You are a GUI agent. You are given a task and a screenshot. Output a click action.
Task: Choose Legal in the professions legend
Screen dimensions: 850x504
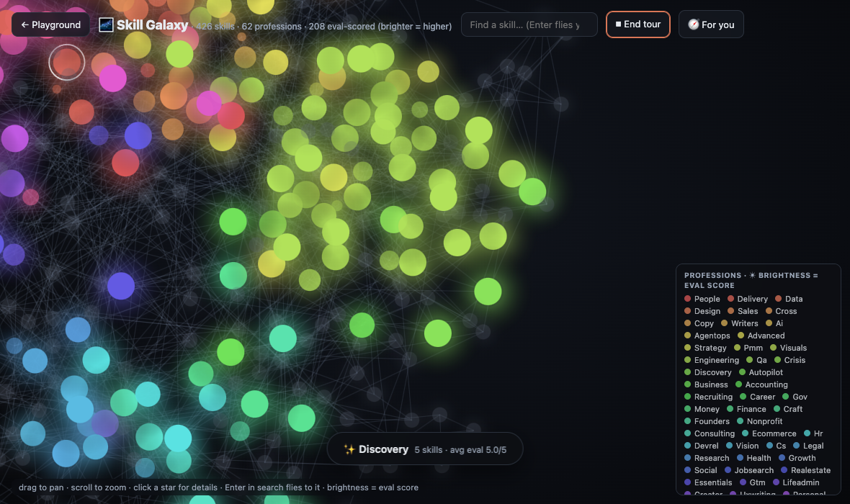point(808,446)
